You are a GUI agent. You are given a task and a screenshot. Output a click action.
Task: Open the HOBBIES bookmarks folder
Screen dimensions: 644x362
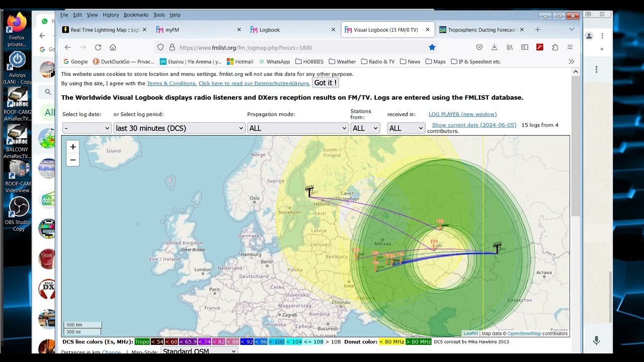309,61
